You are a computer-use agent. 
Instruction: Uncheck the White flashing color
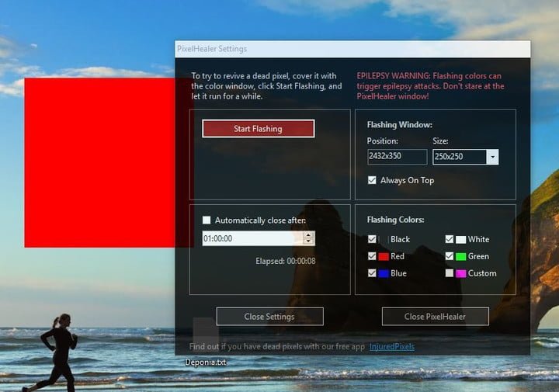[450, 239]
